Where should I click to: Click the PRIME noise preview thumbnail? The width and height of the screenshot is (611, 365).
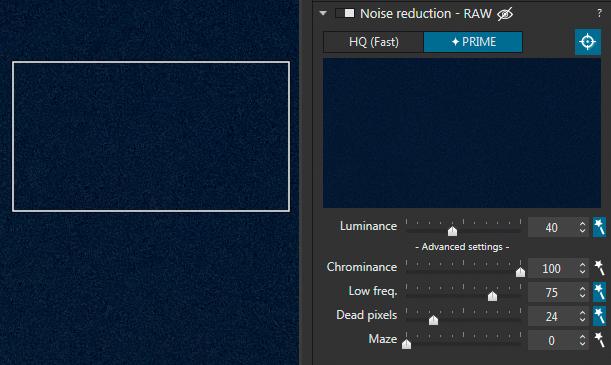pos(462,133)
